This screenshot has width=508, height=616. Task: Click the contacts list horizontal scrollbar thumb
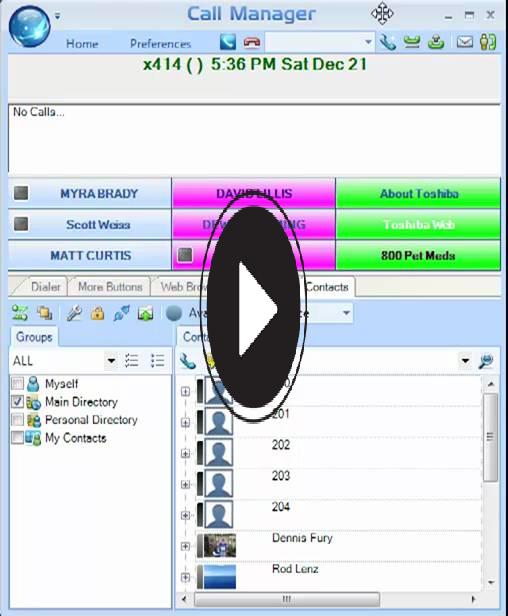(287, 599)
